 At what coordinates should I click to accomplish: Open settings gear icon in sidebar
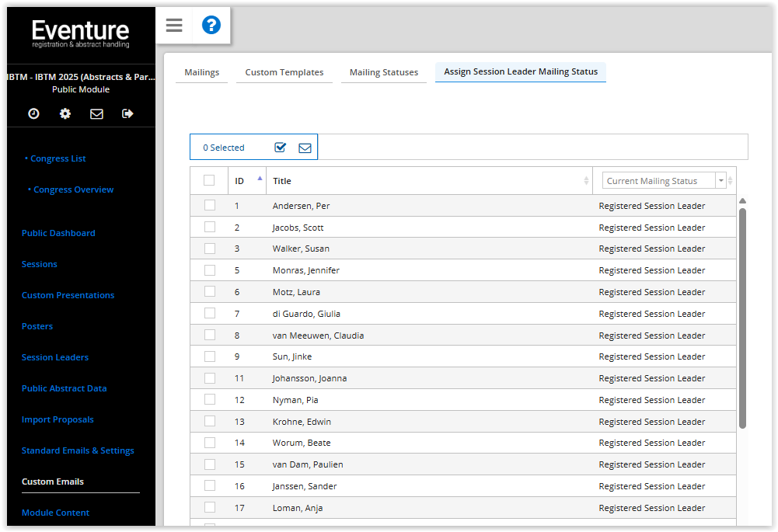point(65,113)
